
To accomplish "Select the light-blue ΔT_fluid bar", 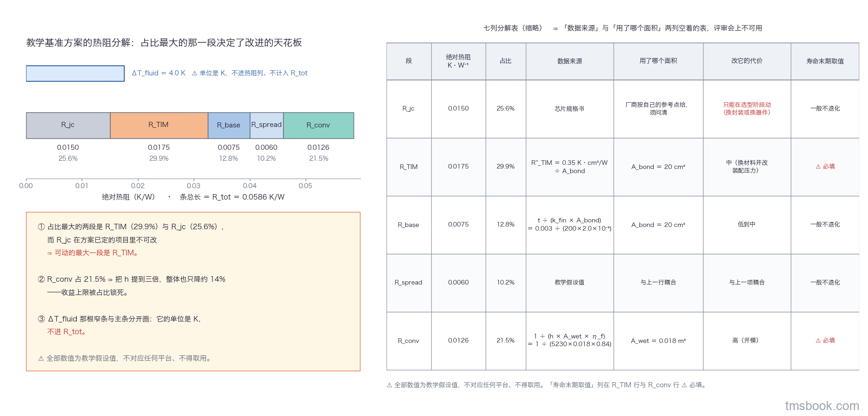I will tap(75, 74).
